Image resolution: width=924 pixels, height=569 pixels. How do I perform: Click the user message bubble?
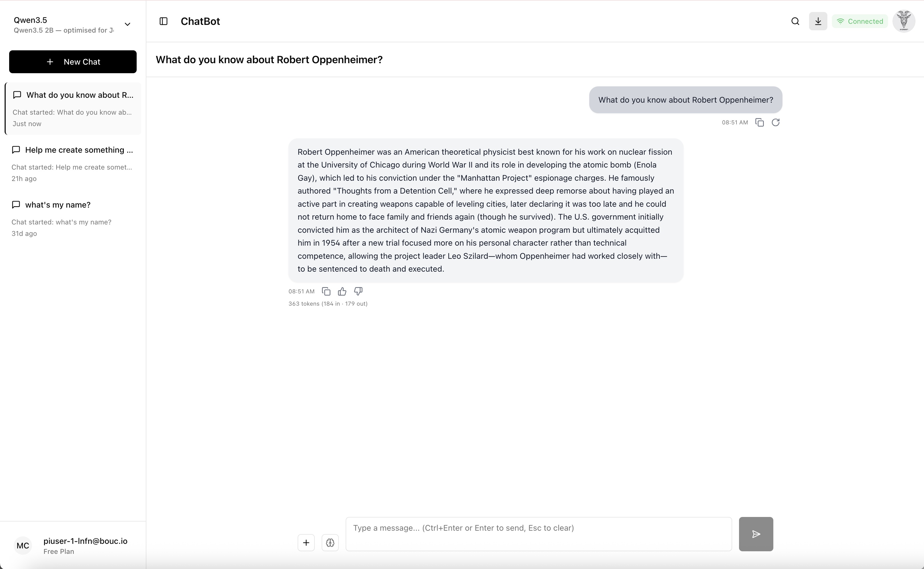[x=686, y=100]
